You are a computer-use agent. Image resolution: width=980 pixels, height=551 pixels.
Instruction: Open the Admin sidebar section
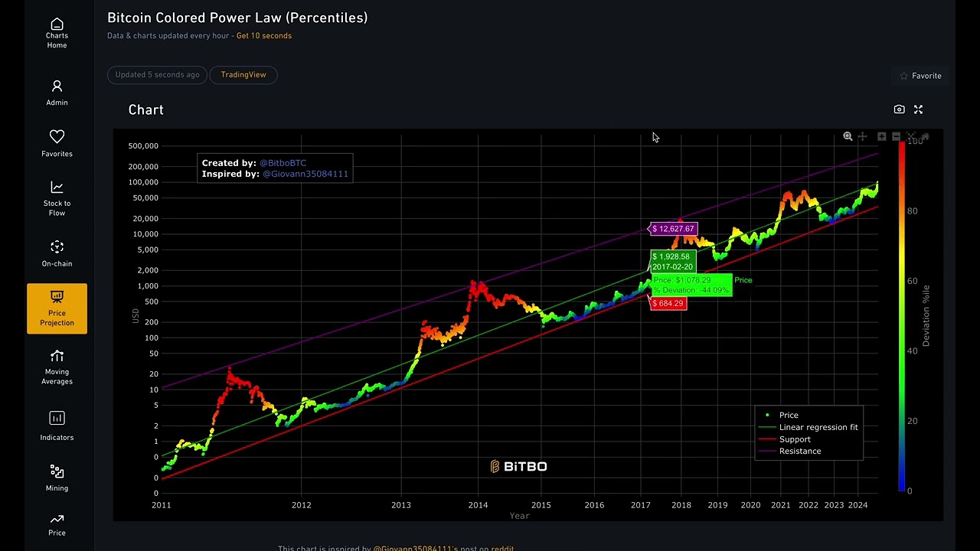tap(57, 92)
